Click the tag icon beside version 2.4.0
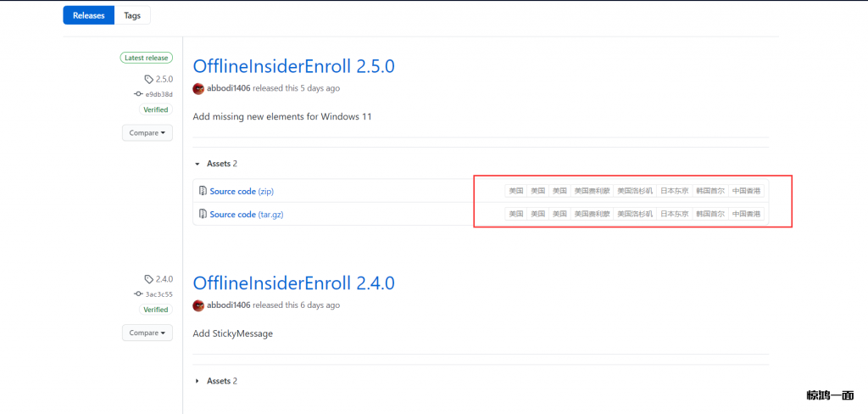 coord(149,279)
